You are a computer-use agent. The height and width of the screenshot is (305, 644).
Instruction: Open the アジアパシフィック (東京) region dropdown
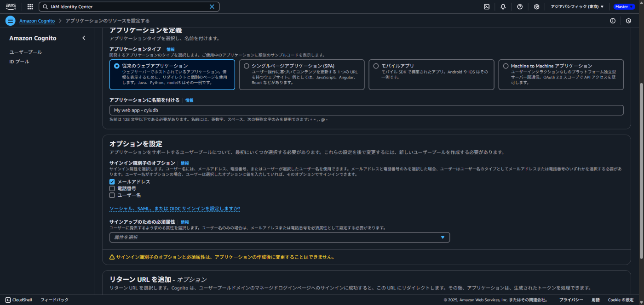pyautogui.click(x=577, y=7)
